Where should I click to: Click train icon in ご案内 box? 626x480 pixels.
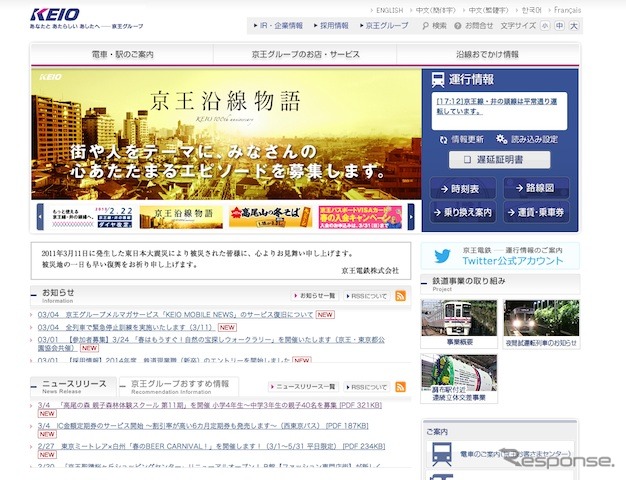tap(442, 454)
